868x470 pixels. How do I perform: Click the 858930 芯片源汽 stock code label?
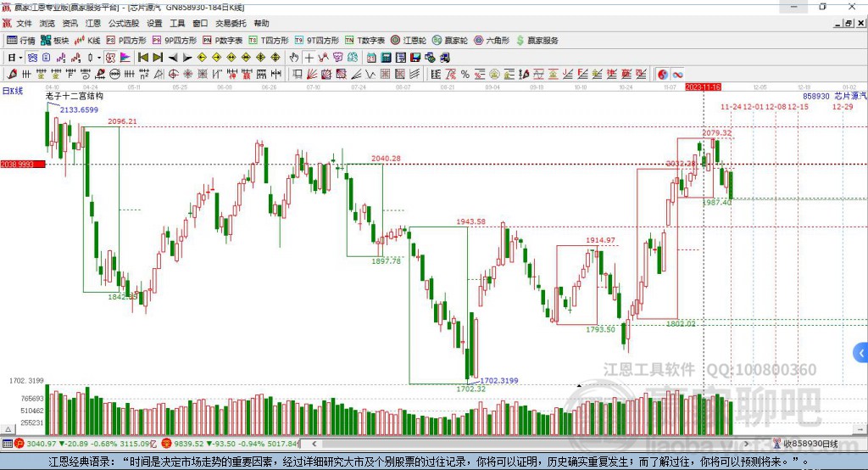click(x=835, y=96)
